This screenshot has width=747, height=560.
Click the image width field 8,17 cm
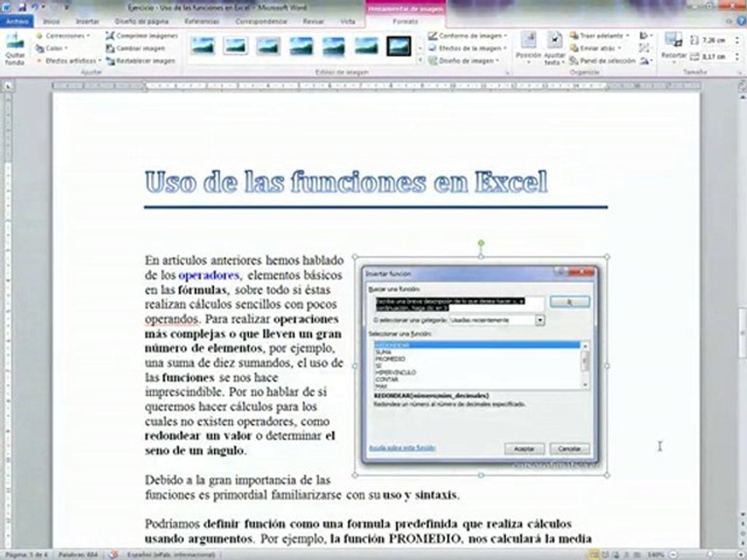coord(717,57)
